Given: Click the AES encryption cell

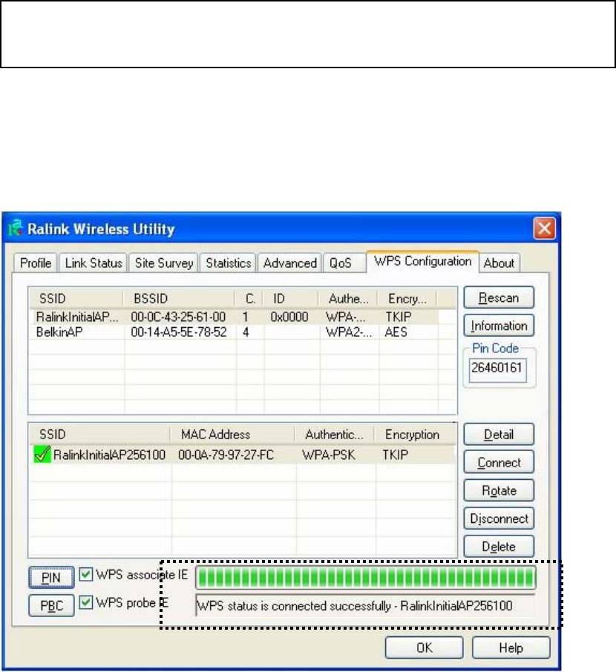Looking at the screenshot, I should (x=396, y=332).
